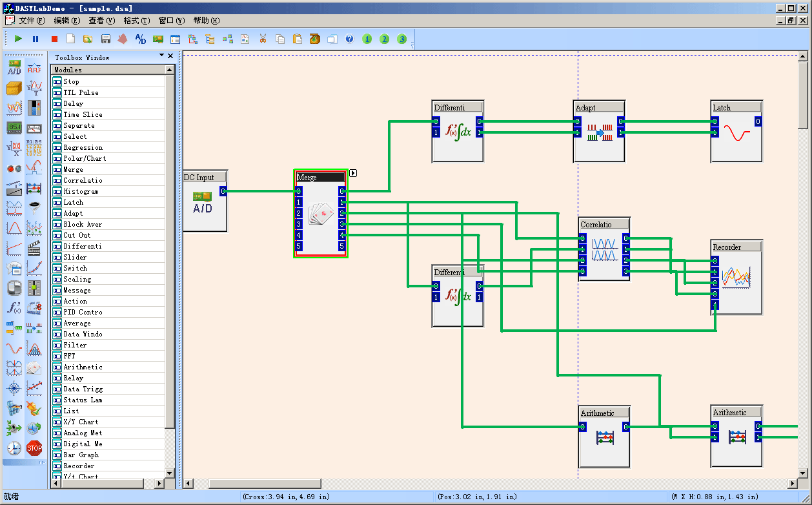This screenshot has height=505, width=812.
Task: Click the Save floppy disk icon
Action: [x=106, y=39]
